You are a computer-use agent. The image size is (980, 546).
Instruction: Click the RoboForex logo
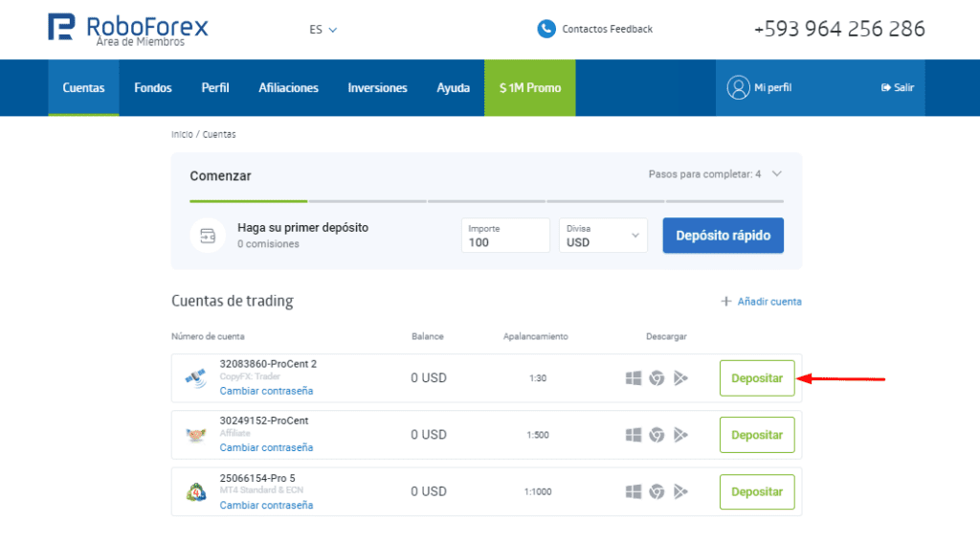click(x=128, y=29)
